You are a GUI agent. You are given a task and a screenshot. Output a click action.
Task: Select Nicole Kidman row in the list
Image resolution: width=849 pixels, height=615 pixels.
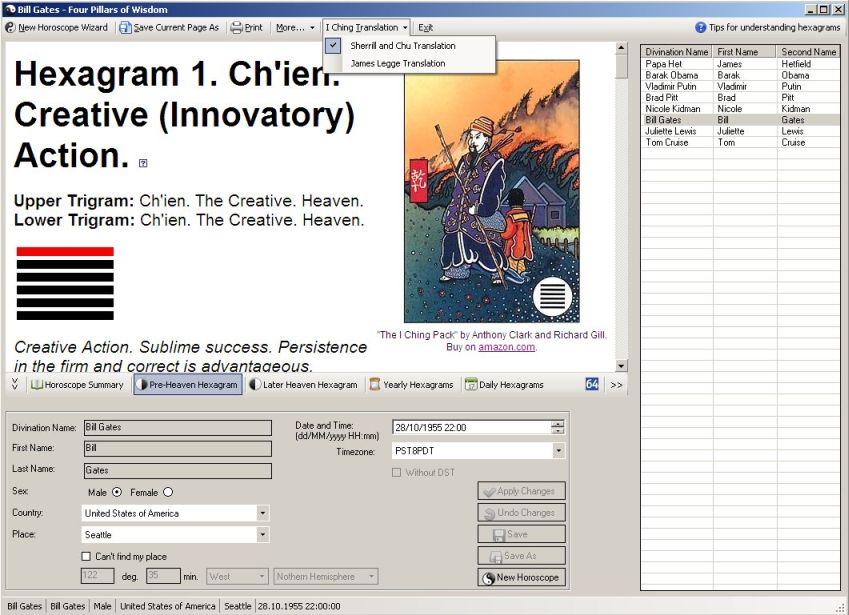click(x=740, y=109)
